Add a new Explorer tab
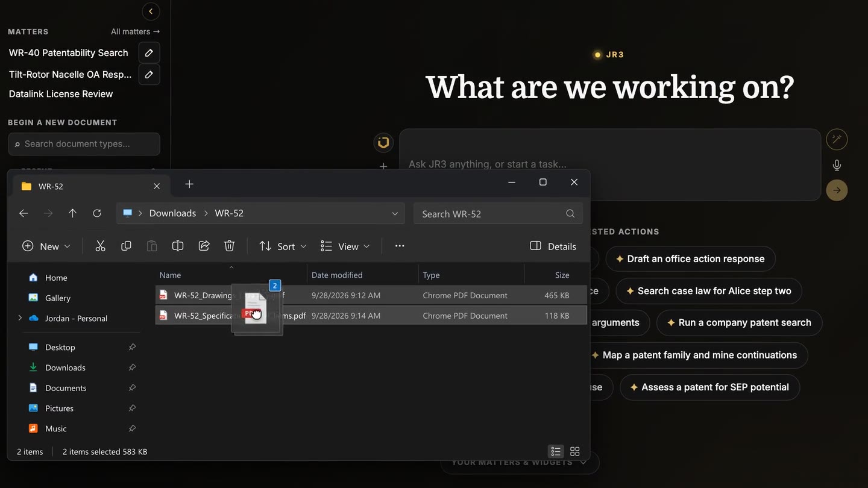 click(189, 184)
